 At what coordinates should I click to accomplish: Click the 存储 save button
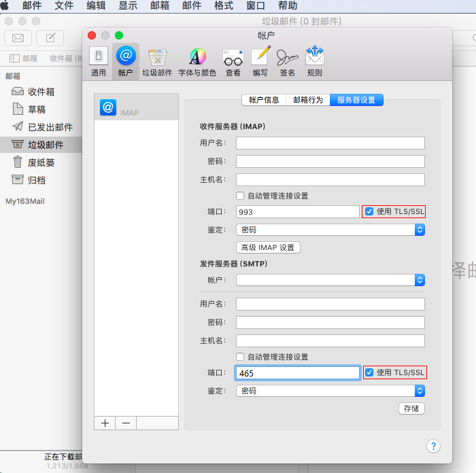click(x=411, y=408)
